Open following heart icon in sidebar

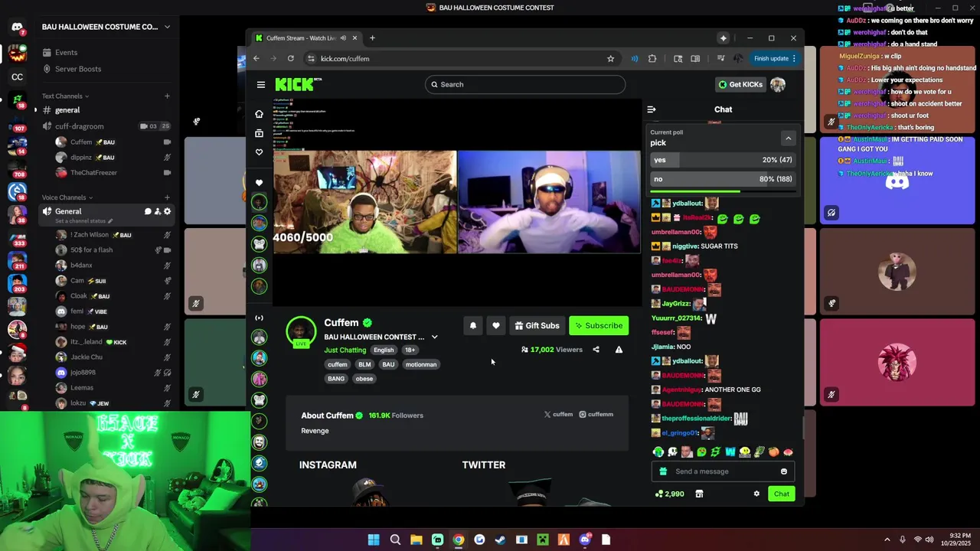[x=259, y=152]
